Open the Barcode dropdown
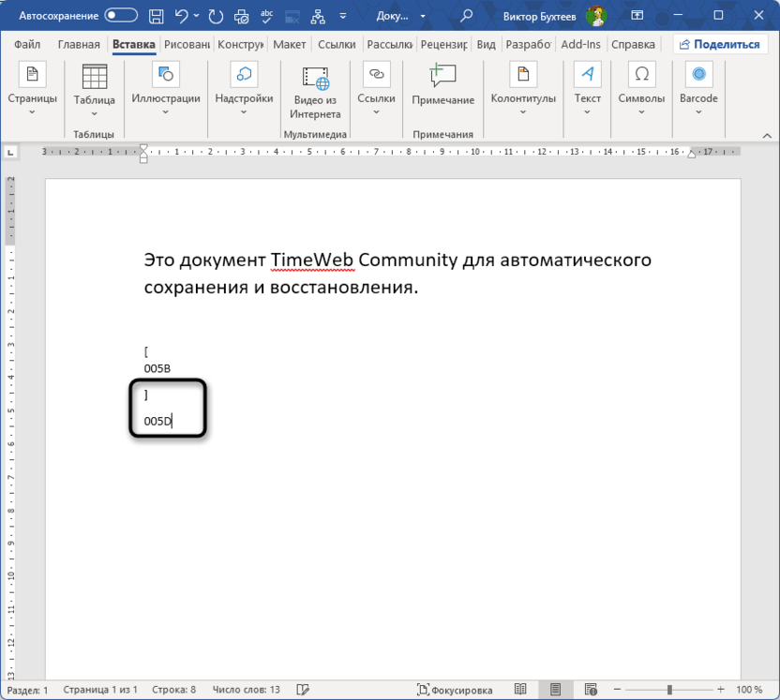This screenshot has width=780, height=700. [x=698, y=89]
